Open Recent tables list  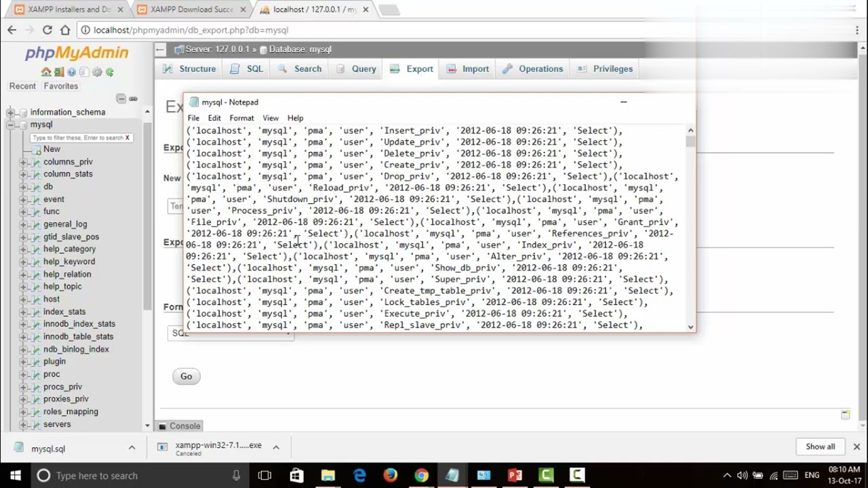22,86
